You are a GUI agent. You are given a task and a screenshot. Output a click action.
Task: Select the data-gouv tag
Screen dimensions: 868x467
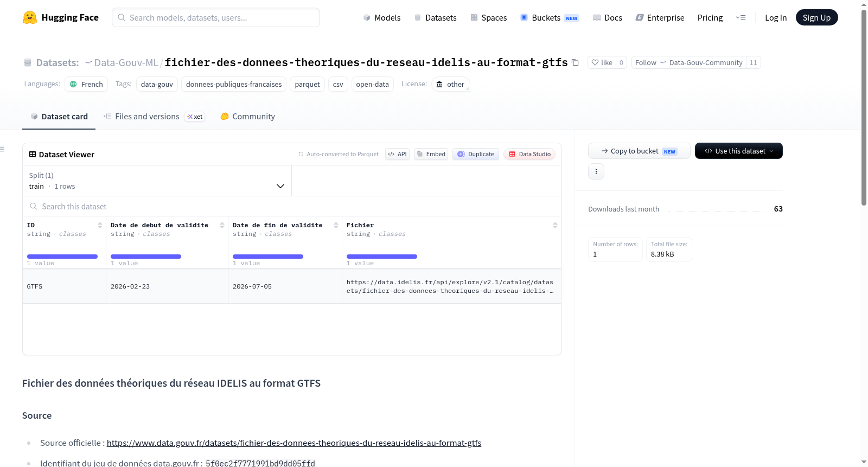click(157, 84)
